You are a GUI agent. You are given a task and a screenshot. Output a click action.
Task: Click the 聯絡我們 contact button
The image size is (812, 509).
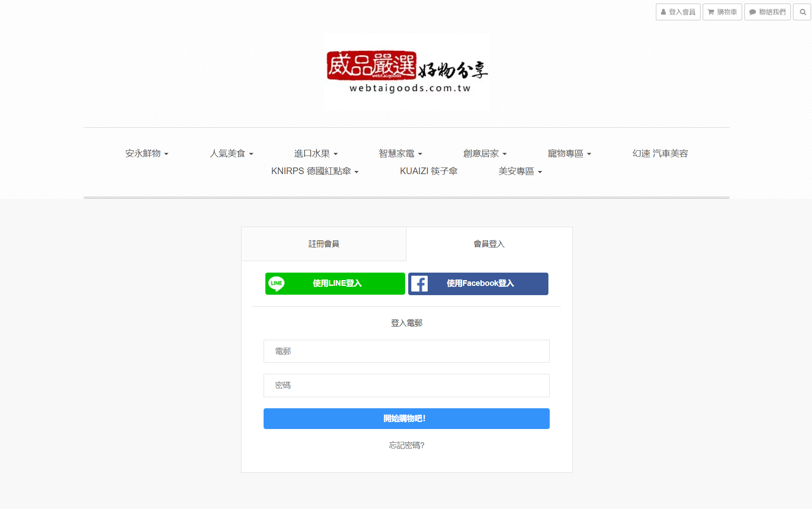pos(767,12)
